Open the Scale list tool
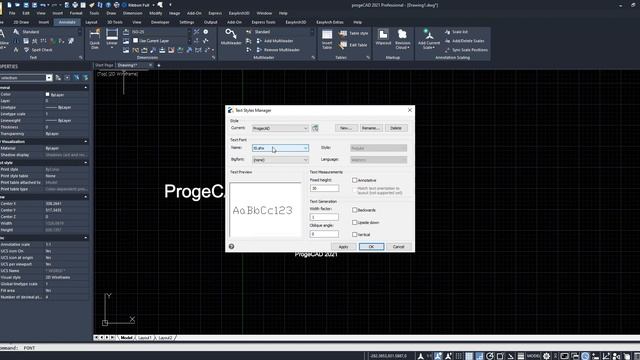This screenshot has height=360, width=640. pyautogui.click(x=456, y=32)
